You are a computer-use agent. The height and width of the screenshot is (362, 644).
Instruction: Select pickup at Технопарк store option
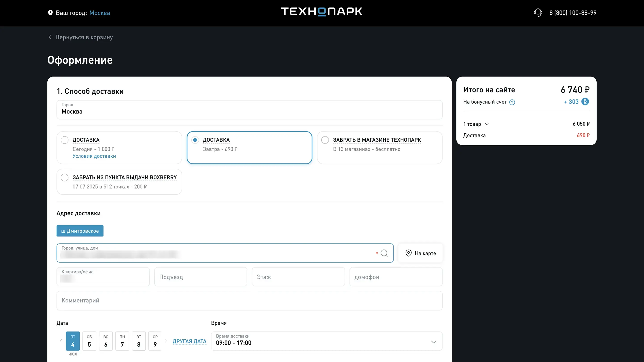click(325, 140)
